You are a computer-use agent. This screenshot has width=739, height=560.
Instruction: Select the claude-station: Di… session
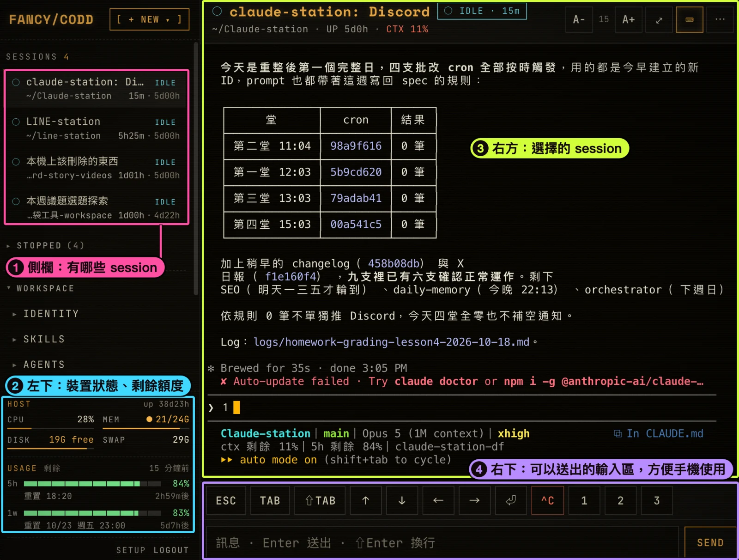point(96,89)
